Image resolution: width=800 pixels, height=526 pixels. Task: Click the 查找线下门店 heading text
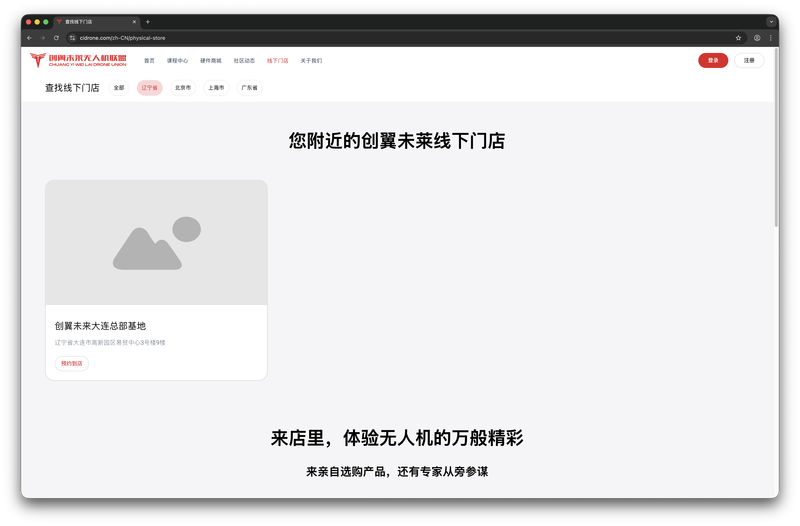click(x=72, y=88)
